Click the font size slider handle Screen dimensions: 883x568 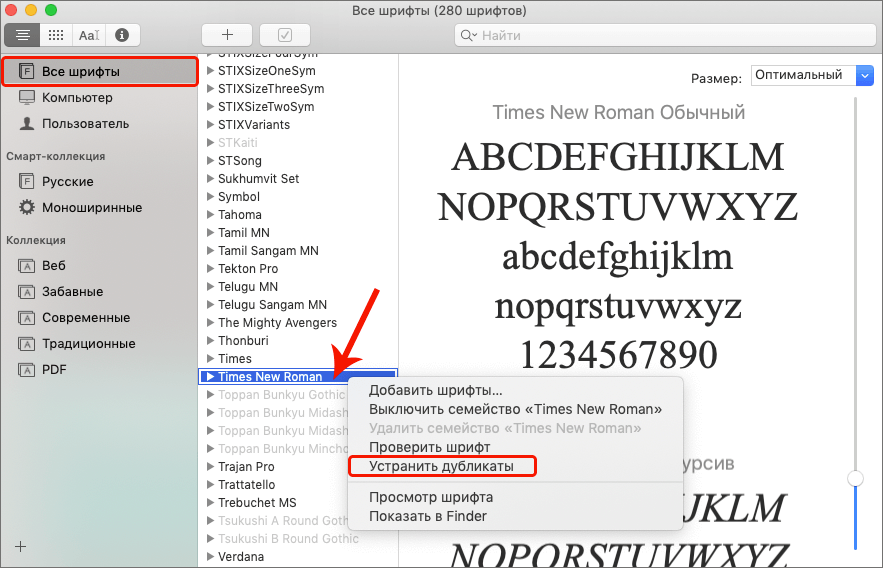click(855, 479)
